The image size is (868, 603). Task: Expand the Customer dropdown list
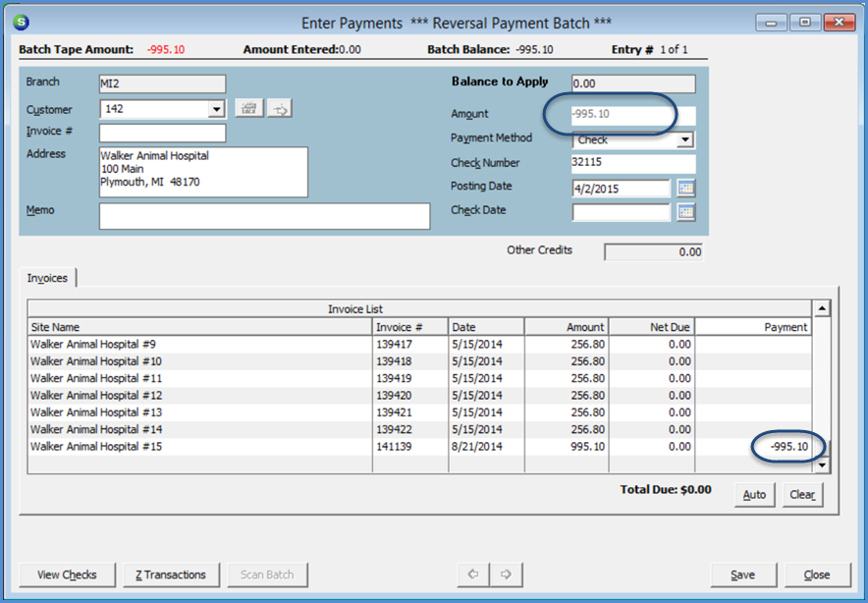[216, 109]
